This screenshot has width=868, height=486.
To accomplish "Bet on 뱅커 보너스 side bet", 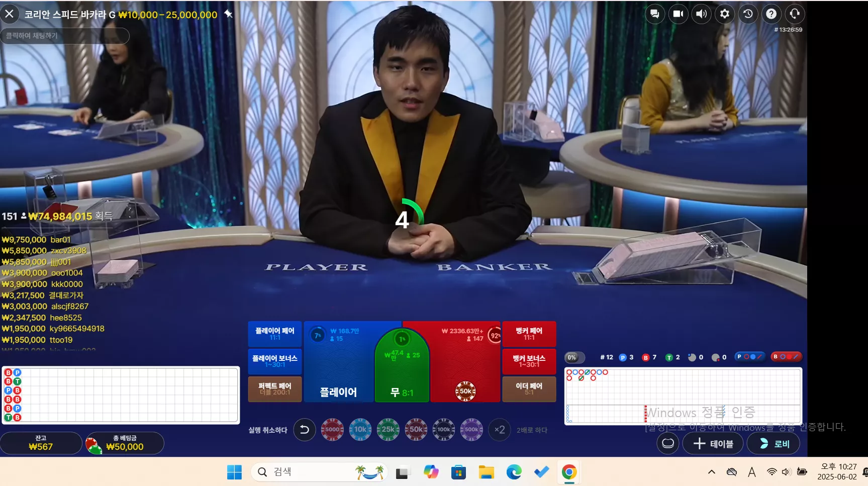I will point(529,361).
